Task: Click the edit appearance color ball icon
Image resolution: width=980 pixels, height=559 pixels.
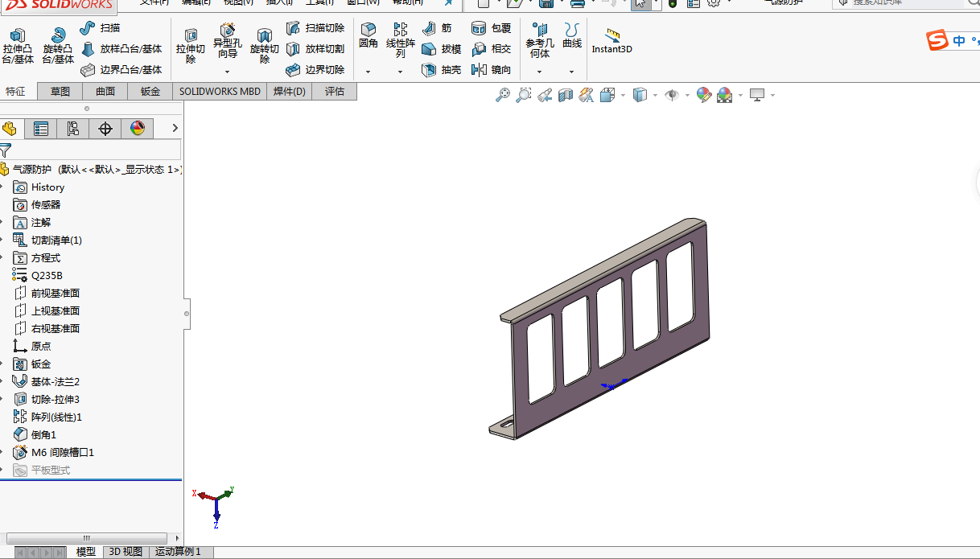Action: point(703,95)
